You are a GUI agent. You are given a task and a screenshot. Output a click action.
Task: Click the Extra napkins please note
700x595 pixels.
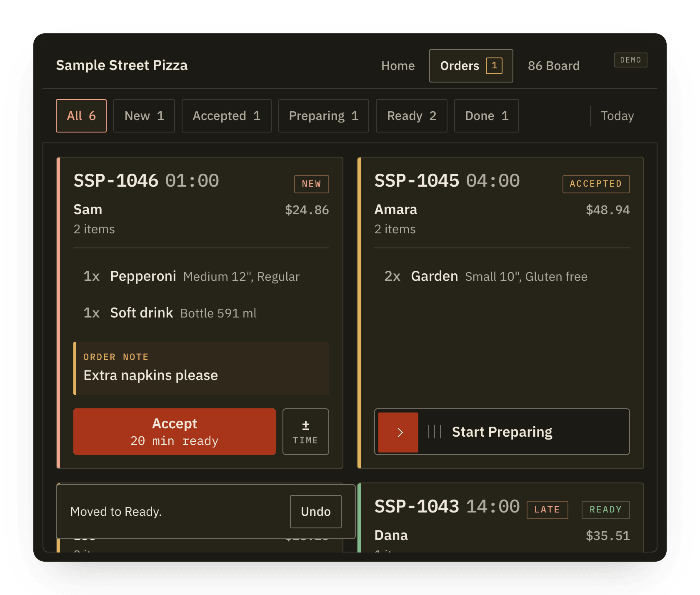[x=201, y=368]
